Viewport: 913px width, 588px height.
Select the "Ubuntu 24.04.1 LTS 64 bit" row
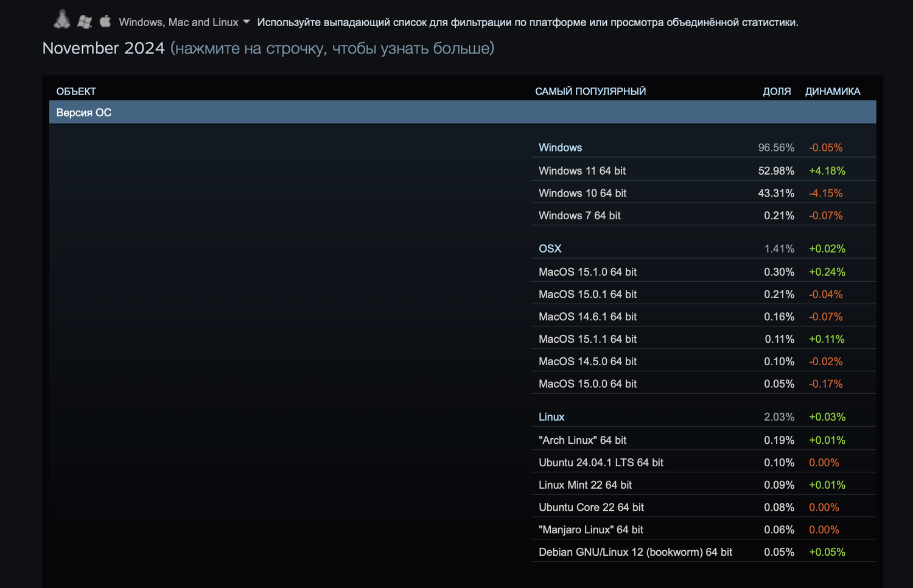704,463
